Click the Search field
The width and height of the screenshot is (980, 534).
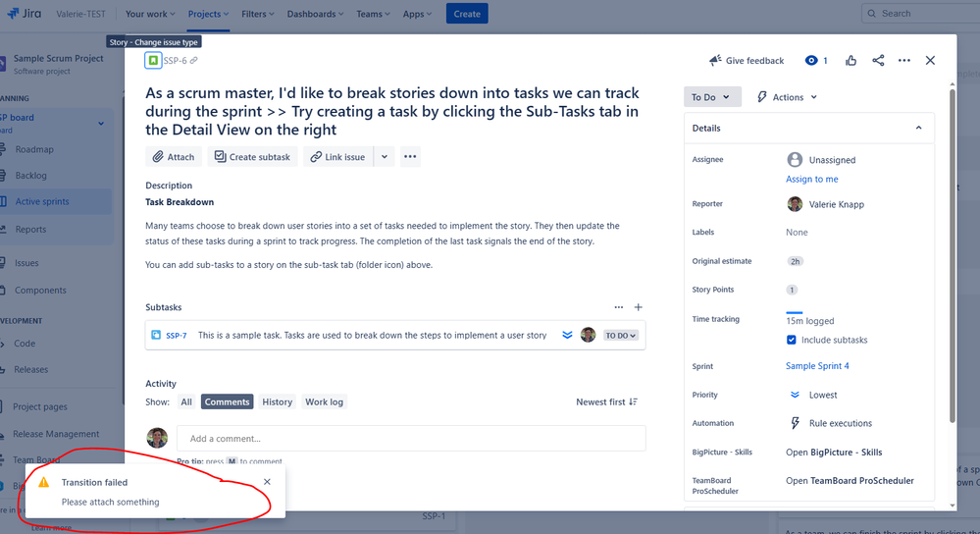920,13
